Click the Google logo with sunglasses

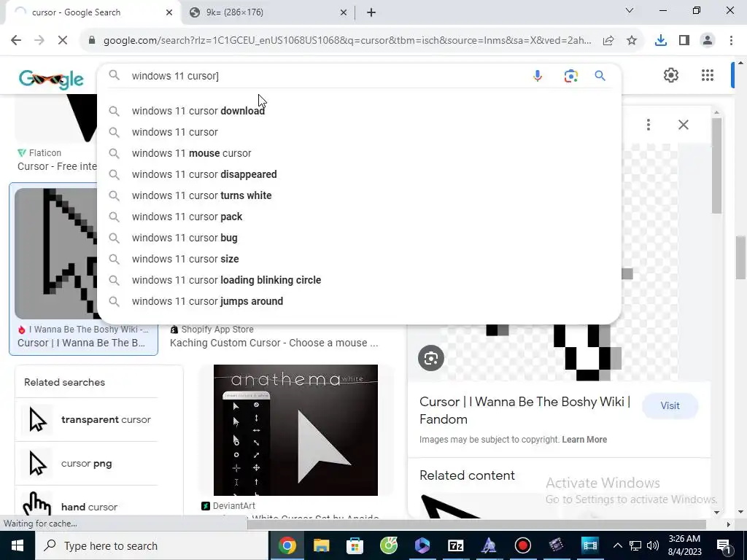[52, 79]
